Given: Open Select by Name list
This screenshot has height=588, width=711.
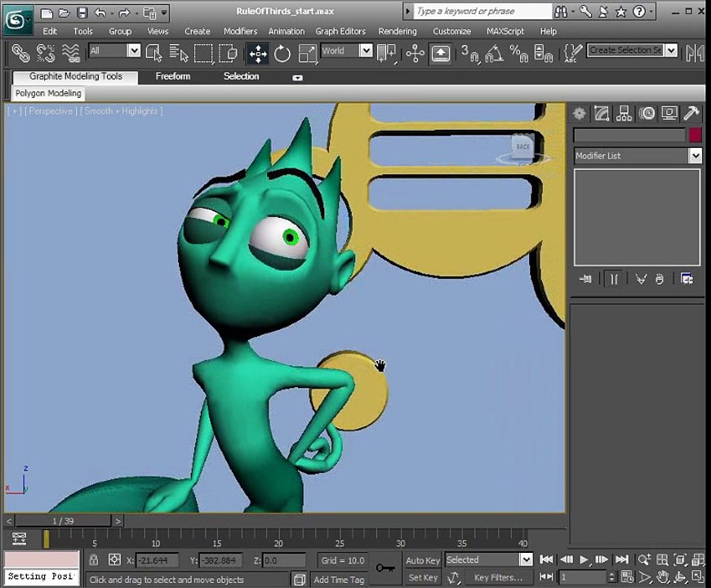Looking at the screenshot, I should coord(179,52).
